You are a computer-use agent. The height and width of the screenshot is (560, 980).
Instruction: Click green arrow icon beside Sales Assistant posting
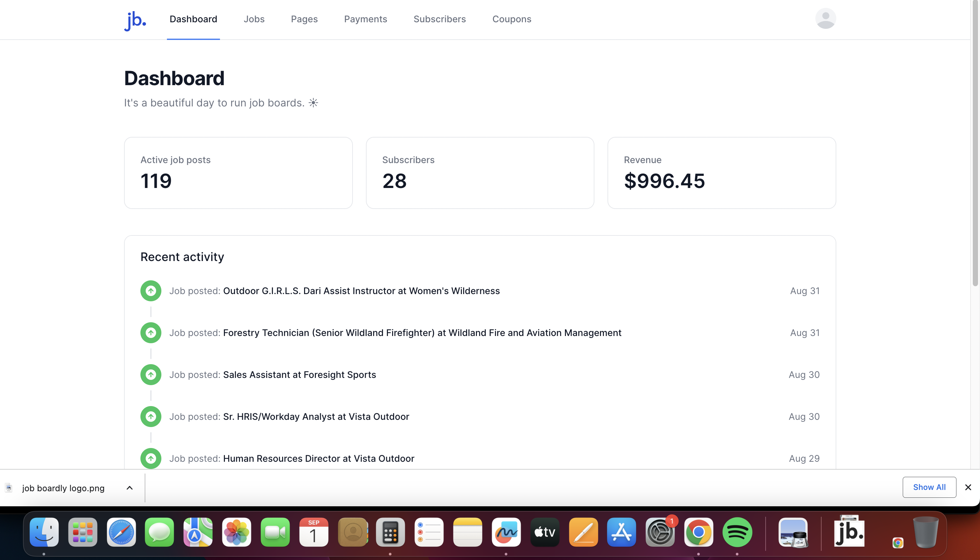(x=151, y=375)
